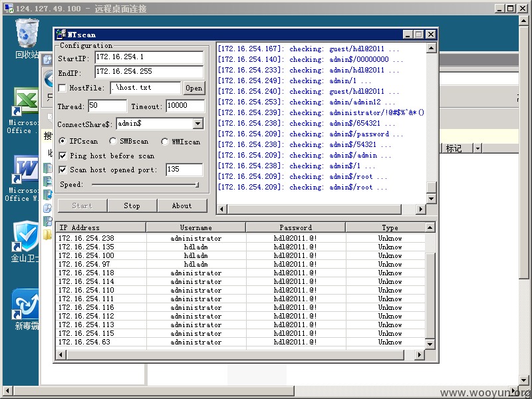Click the log line checking admin$/password
The image size is (532, 399).
point(310,134)
